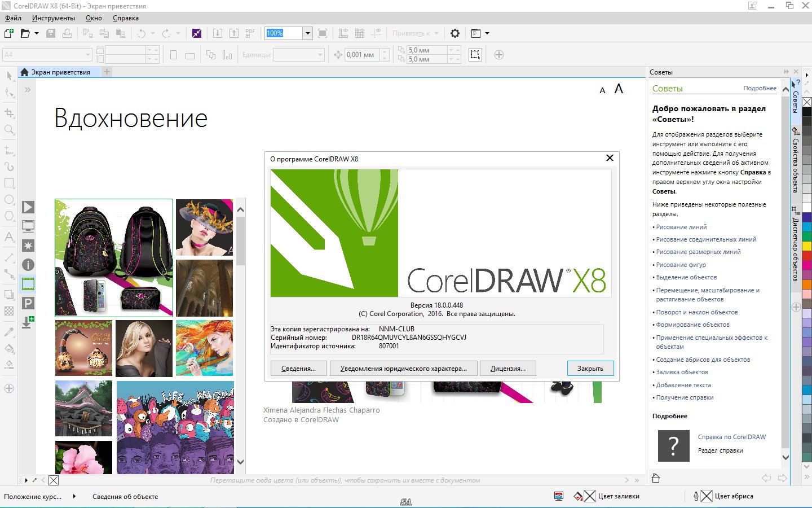Screen dimensions: 812x508
Task: Open Options via the gear icon
Action: [455, 33]
